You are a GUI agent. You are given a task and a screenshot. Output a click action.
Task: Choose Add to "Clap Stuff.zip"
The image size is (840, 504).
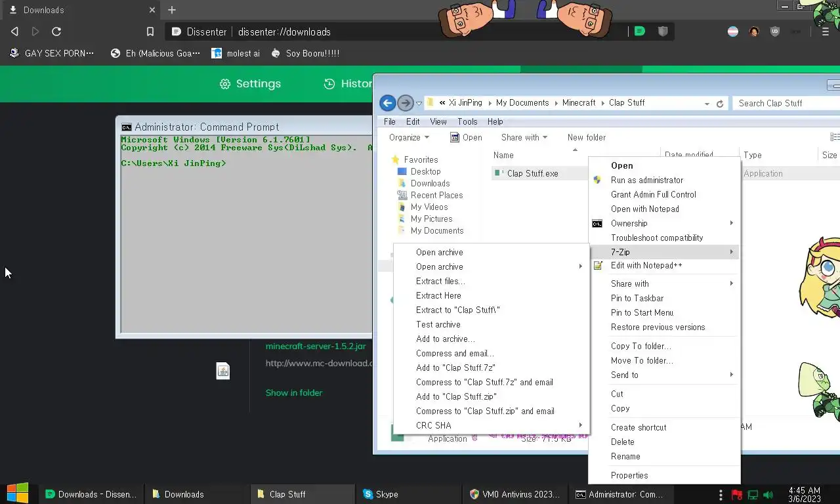[490, 396]
